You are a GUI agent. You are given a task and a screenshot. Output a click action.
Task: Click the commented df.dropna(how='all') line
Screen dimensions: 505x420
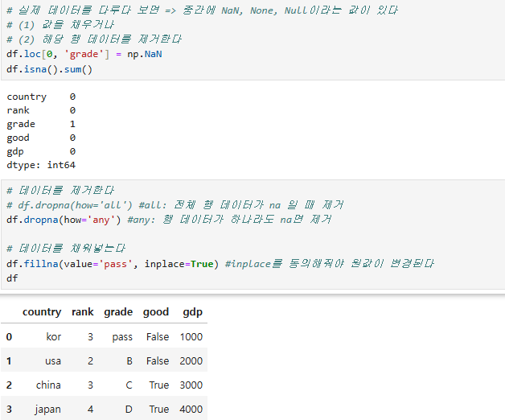pyautogui.click(x=175, y=205)
